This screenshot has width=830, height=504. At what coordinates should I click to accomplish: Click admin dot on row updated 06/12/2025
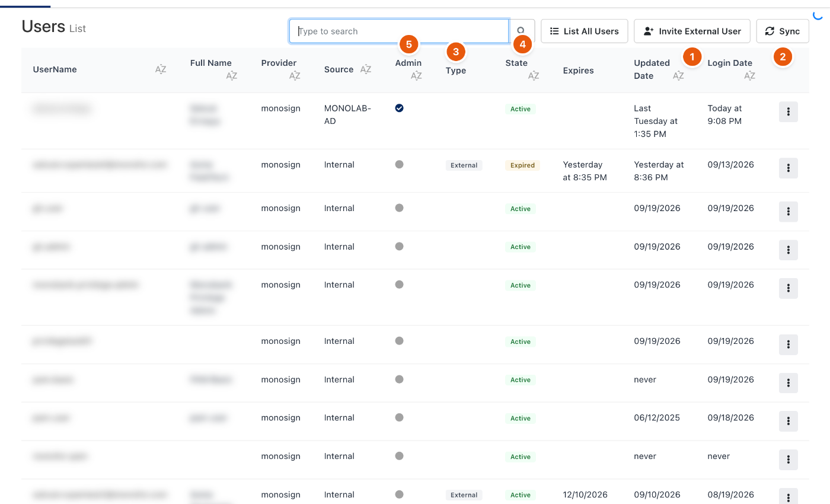(x=400, y=417)
